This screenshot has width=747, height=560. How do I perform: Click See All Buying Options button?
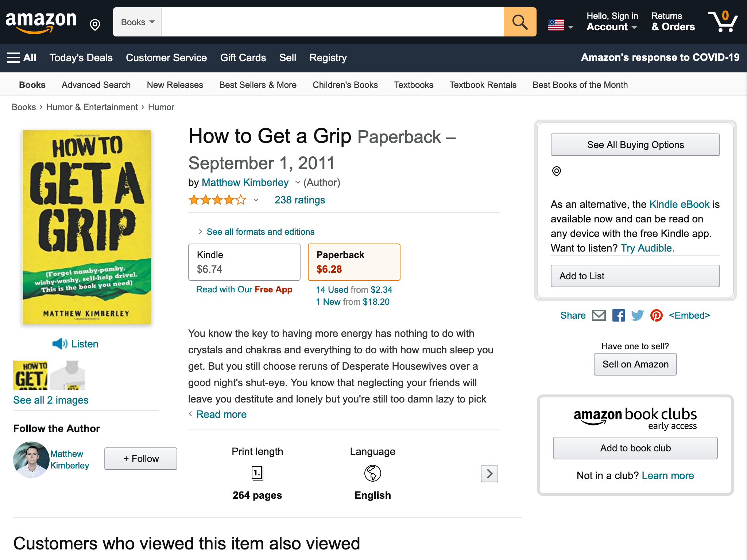point(635,145)
